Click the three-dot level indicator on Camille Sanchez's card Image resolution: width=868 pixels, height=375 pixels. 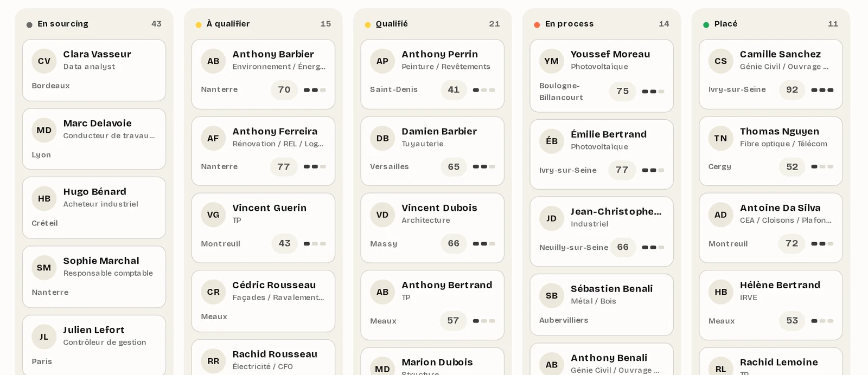[822, 90]
